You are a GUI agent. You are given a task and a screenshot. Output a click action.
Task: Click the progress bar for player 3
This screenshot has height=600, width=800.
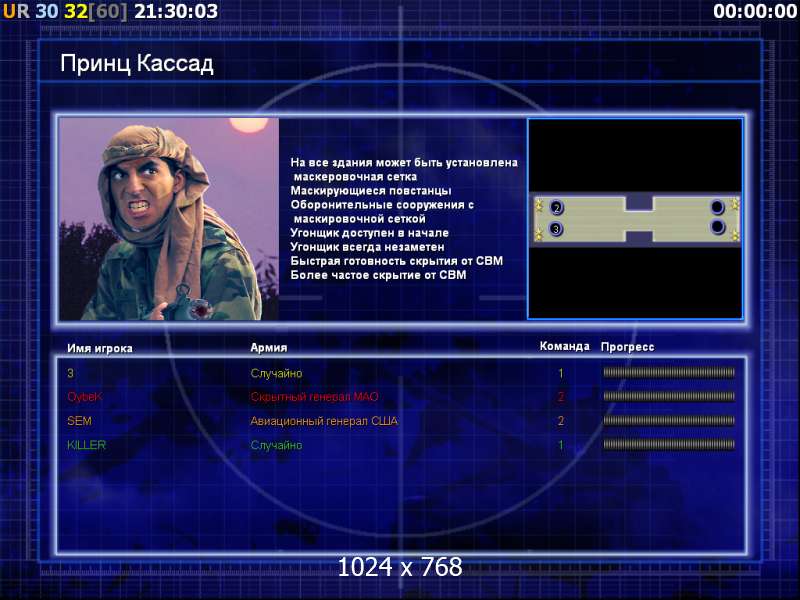pos(669,373)
